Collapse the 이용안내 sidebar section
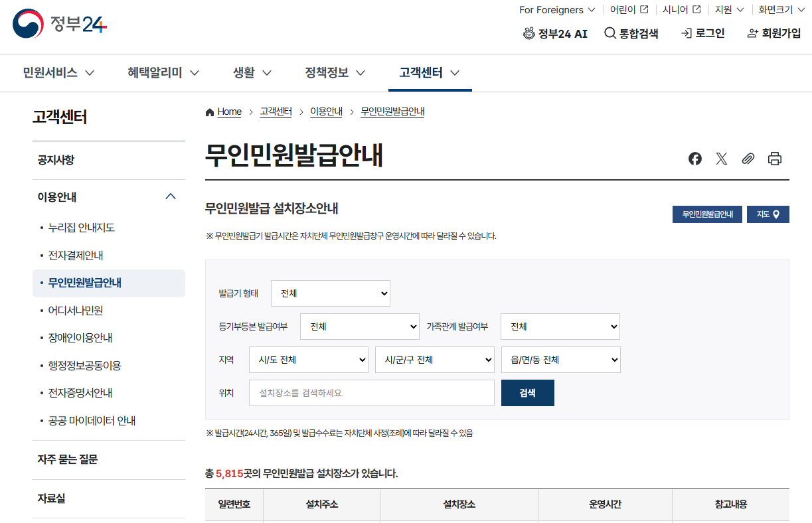This screenshot has width=812, height=523. (171, 196)
